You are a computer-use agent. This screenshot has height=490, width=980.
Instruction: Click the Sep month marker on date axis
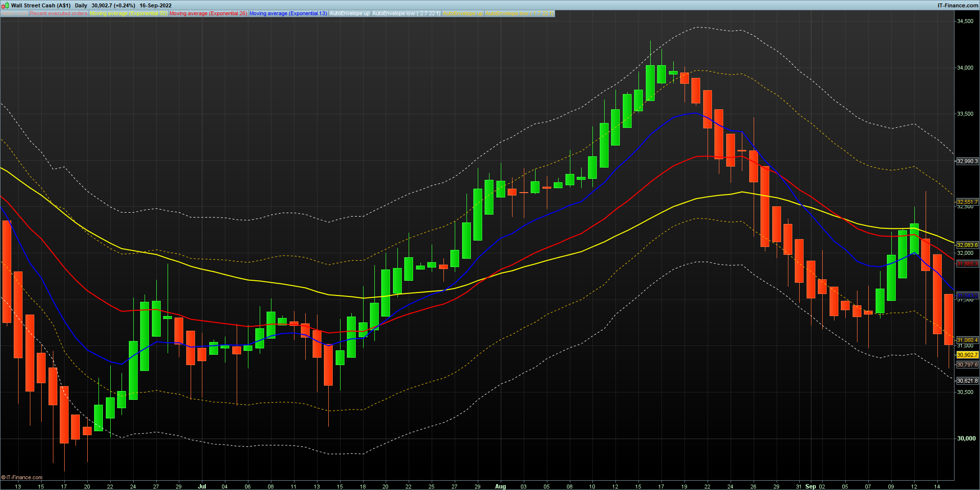[811, 487]
